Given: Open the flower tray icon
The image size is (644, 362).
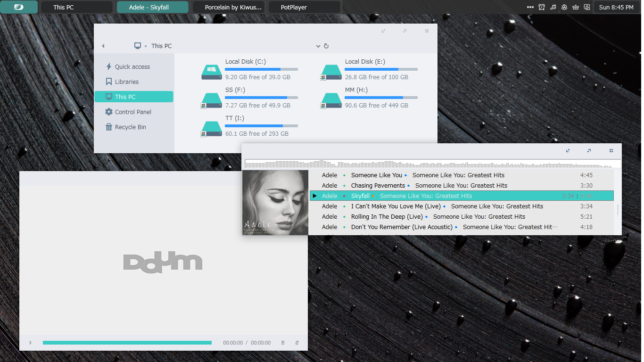Looking at the screenshot, I should click(564, 7).
